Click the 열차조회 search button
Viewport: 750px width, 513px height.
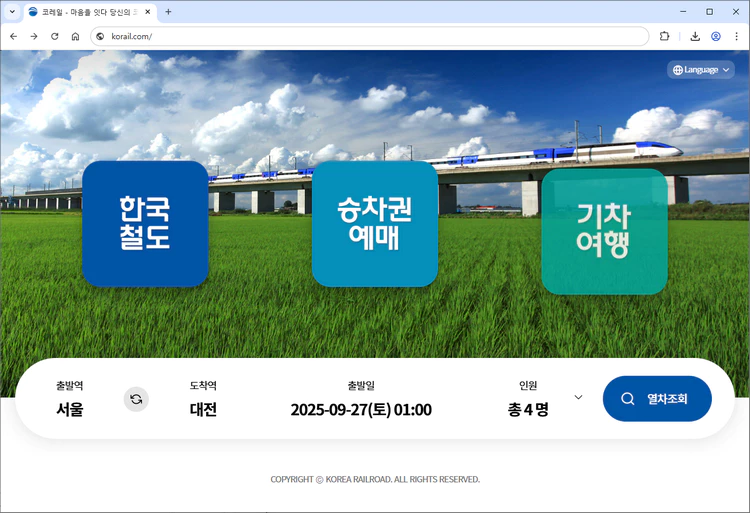click(x=657, y=399)
